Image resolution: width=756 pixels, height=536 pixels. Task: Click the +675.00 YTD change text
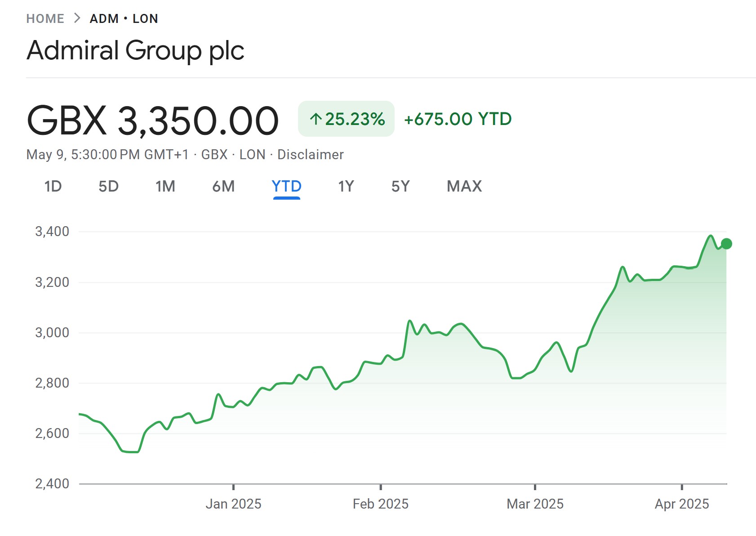tap(458, 119)
